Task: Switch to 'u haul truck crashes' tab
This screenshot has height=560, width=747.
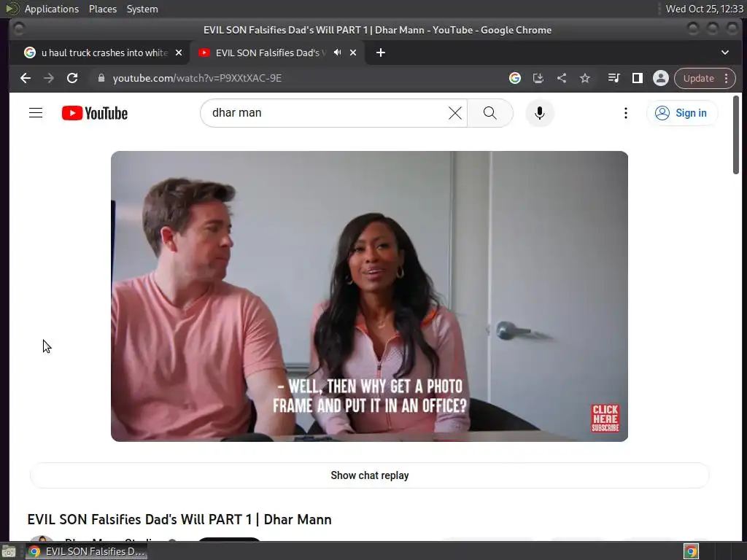Action: coord(104,52)
